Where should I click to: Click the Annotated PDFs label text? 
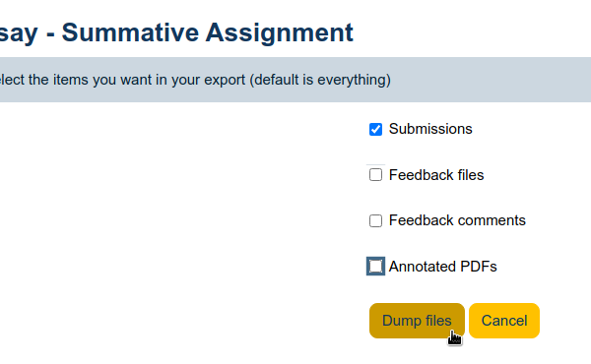443,267
